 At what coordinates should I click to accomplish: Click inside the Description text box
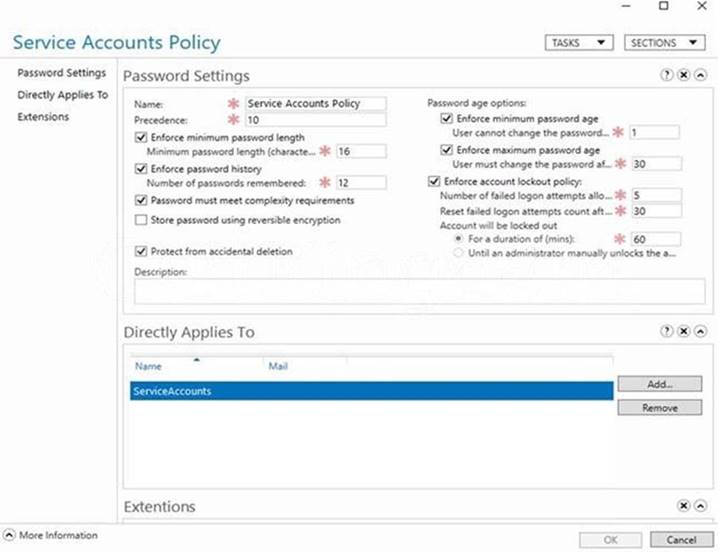point(404,291)
